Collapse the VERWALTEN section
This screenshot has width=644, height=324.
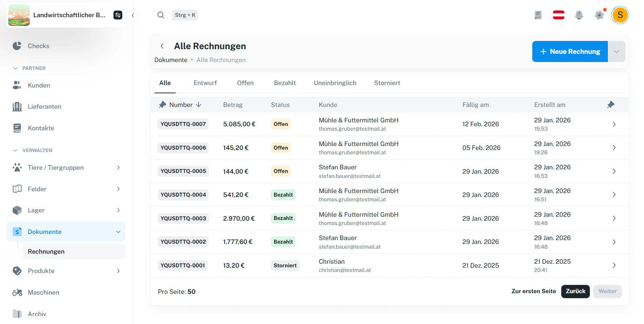tap(33, 150)
